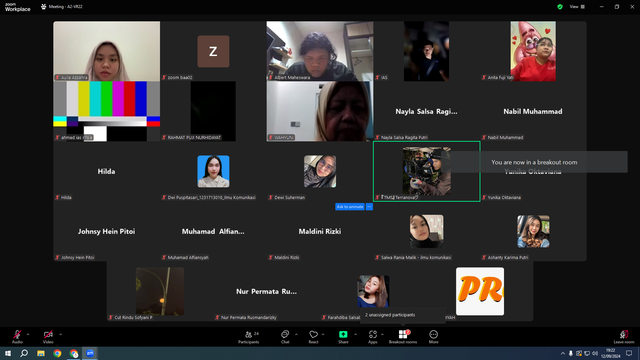The height and width of the screenshot is (360, 640).
Task: Open the Breakout rooms window
Action: point(403,337)
